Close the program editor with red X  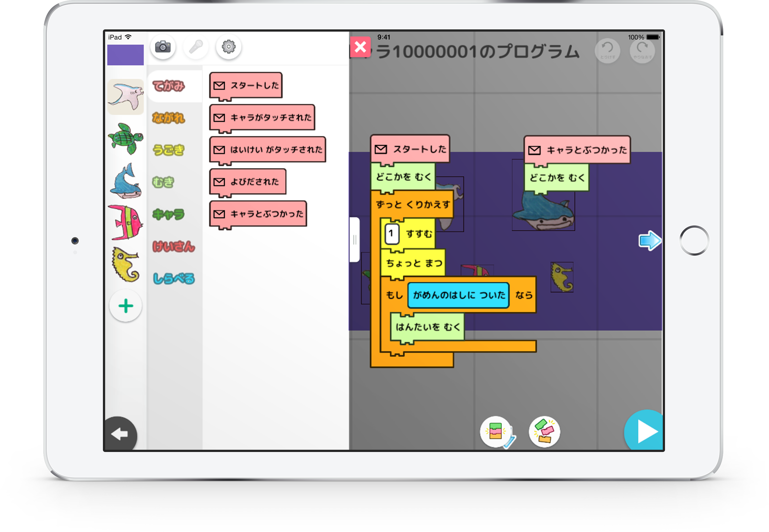[360, 47]
